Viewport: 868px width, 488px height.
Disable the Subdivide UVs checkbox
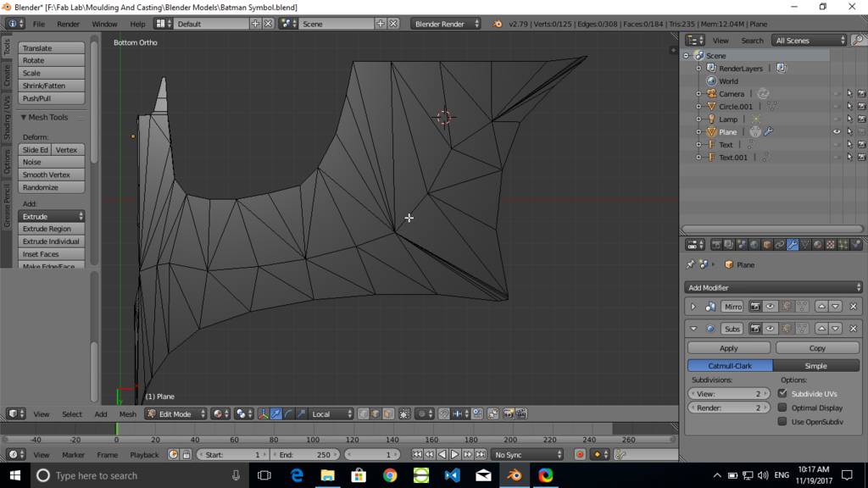(782, 394)
